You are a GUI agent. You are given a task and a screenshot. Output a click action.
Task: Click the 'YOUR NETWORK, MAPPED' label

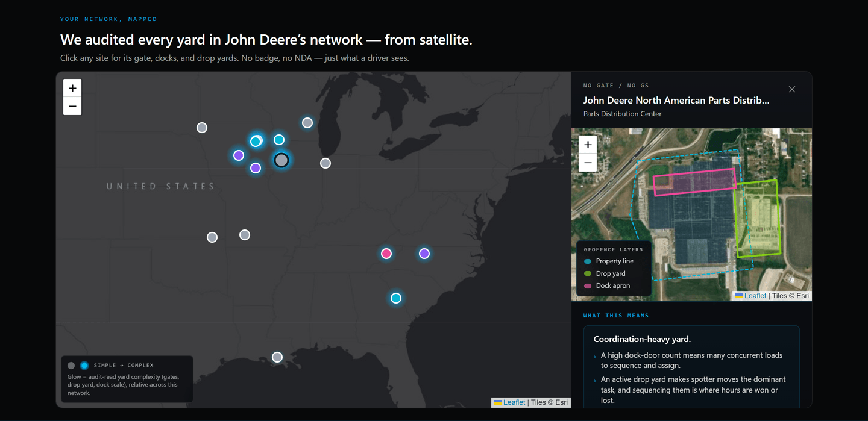tap(108, 19)
